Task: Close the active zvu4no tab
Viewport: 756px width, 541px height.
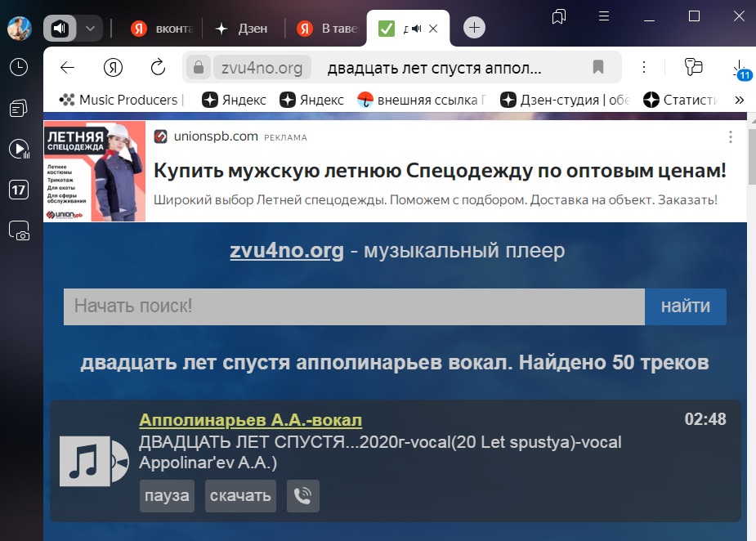Action: 433,29
